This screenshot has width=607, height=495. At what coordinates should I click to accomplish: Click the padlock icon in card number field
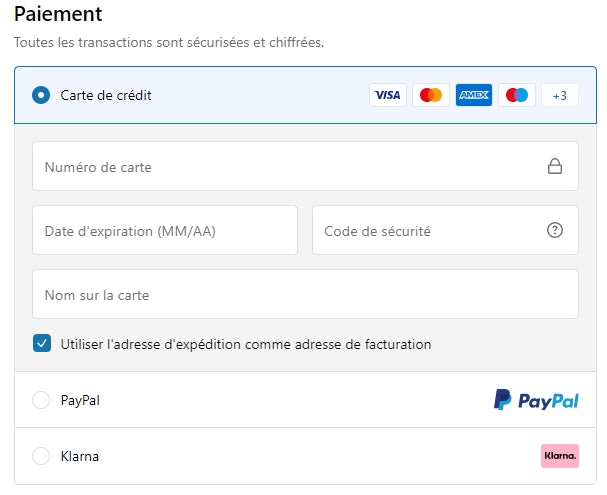click(555, 167)
